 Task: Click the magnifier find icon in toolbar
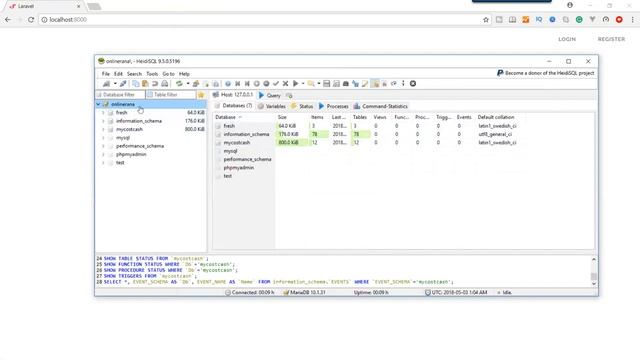click(311, 84)
